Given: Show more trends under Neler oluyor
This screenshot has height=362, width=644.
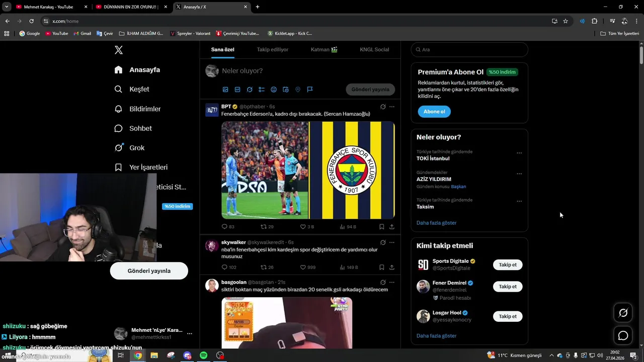Looking at the screenshot, I should click(x=437, y=223).
